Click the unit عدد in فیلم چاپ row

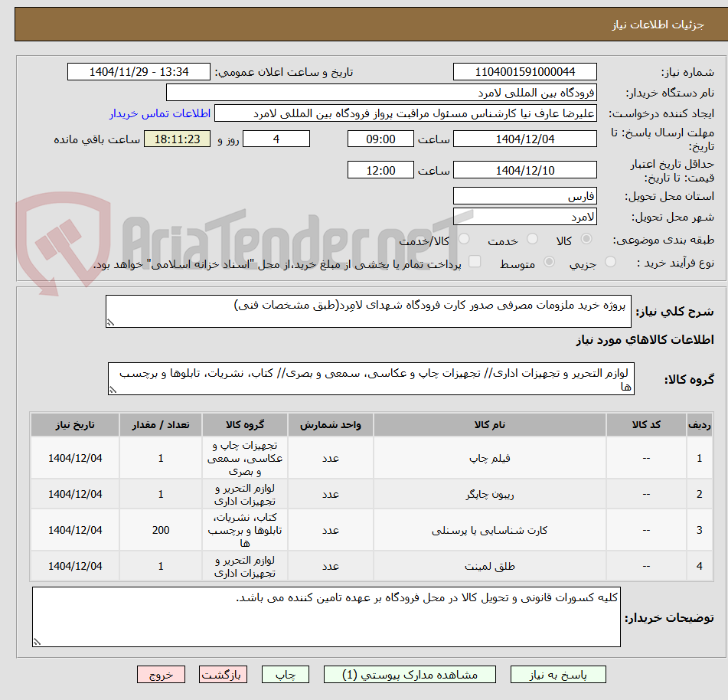330,459
